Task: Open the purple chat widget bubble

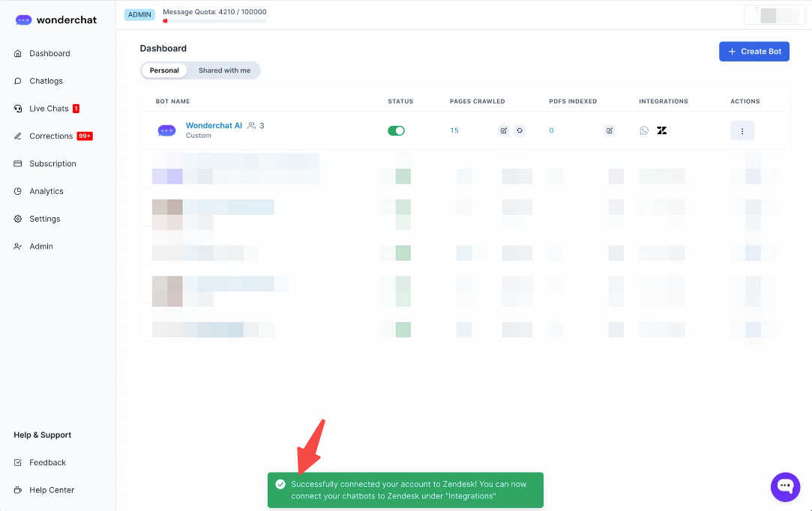Action: pos(785,486)
